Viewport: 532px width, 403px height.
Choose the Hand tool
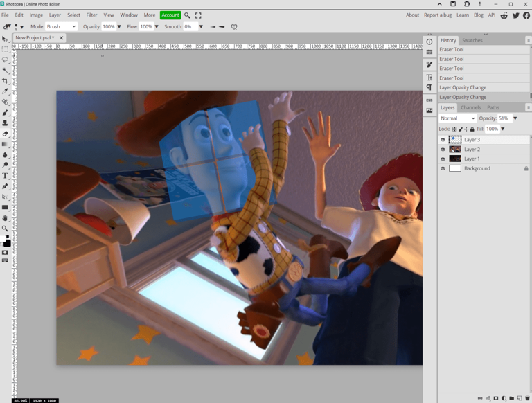click(x=6, y=218)
